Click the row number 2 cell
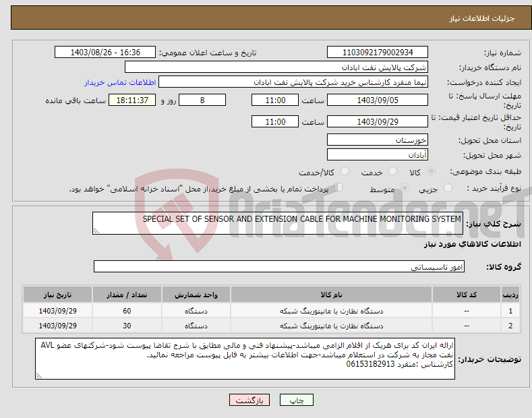 510,326
